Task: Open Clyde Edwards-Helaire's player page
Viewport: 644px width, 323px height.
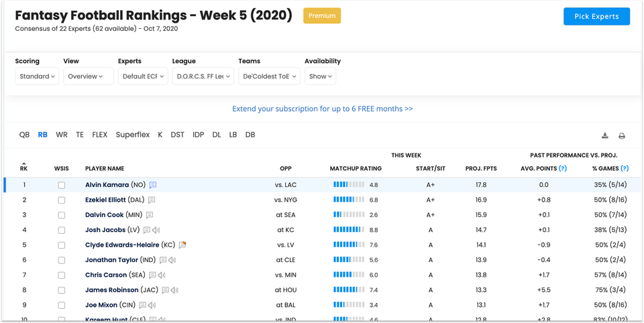Action: coord(122,245)
